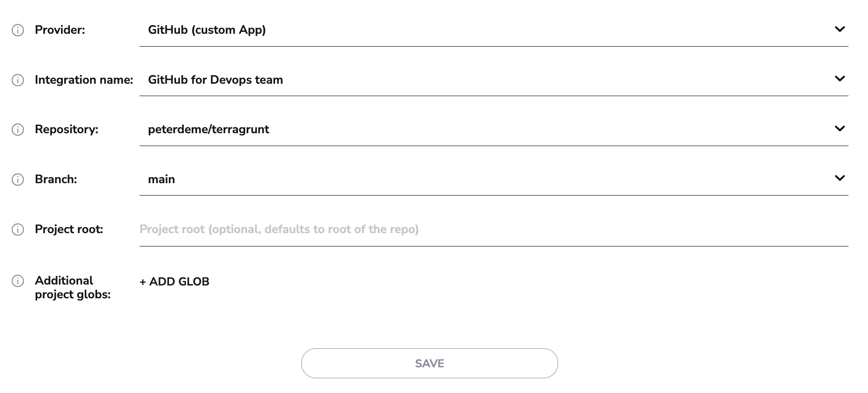The image size is (868, 393).
Task: Expand the Repository dropdown chevron
Action: [839, 128]
